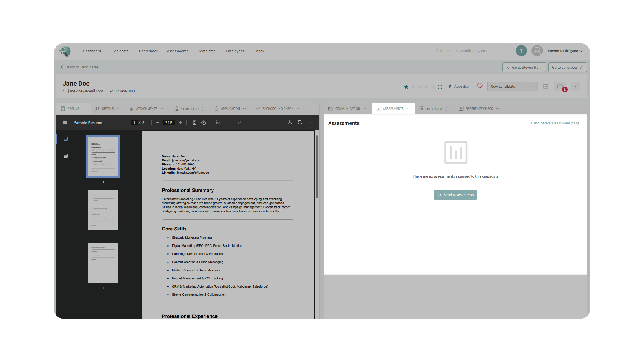Image resolution: width=644 pixels, height=362 pixels.
Task: Open the document outline view
Action: pyautogui.click(x=66, y=156)
